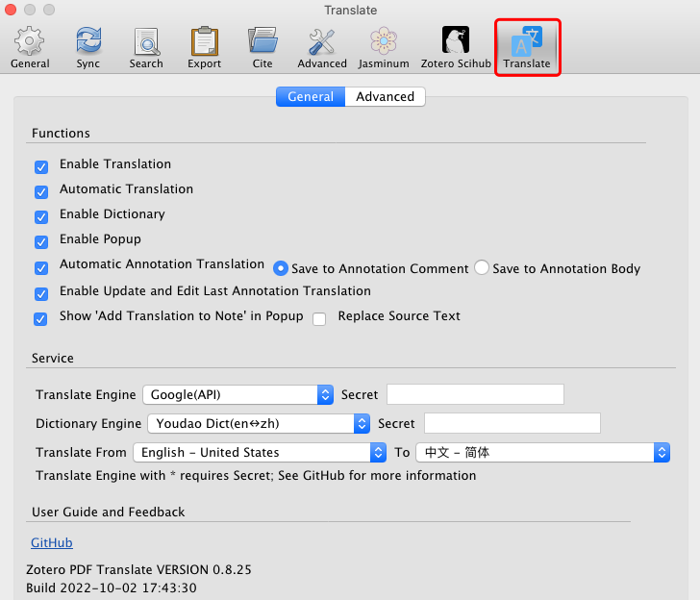Uncheck the Enable Translation checkbox

(x=41, y=167)
